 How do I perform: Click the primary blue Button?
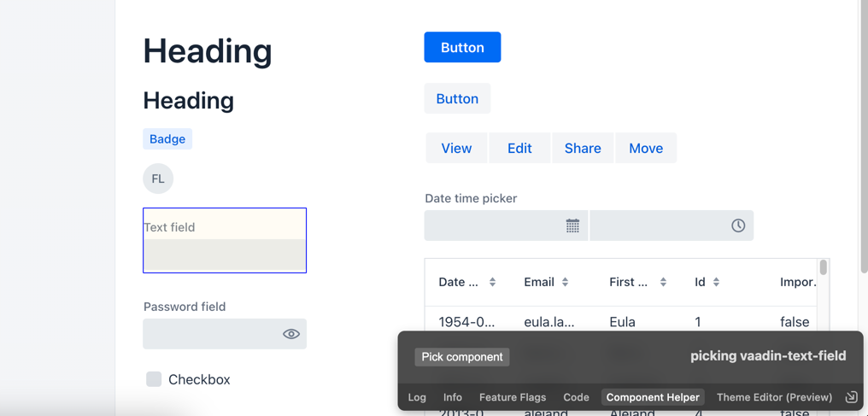click(x=462, y=47)
